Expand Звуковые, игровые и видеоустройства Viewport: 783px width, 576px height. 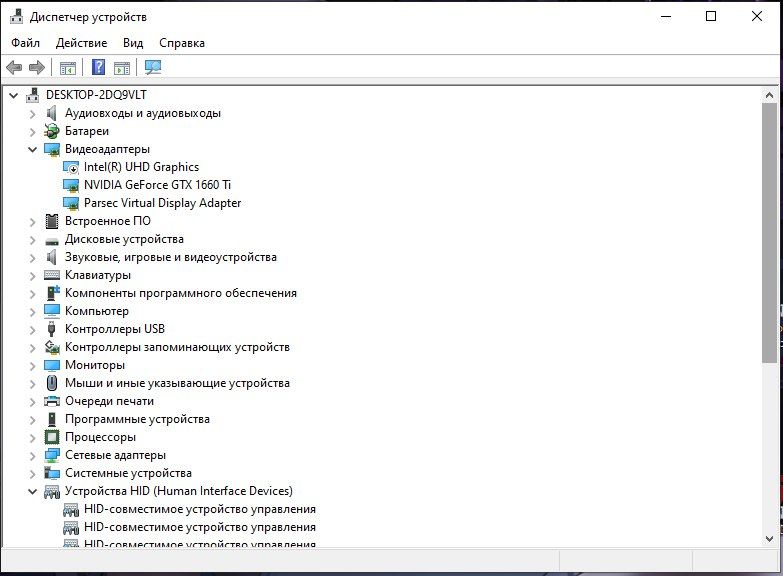coord(32,258)
